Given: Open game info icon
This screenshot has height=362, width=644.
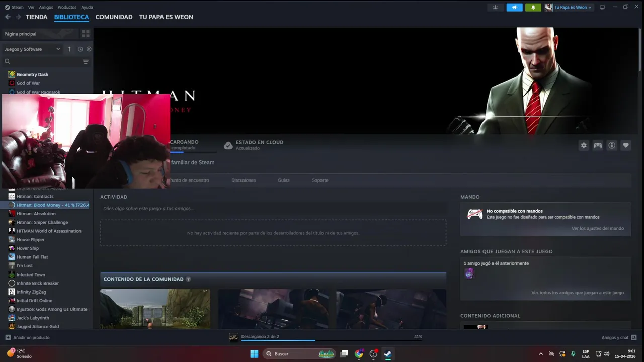Looking at the screenshot, I should (612, 145).
